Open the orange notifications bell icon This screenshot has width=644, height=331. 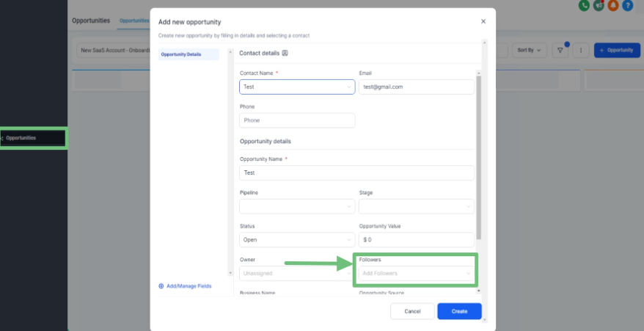pos(612,5)
